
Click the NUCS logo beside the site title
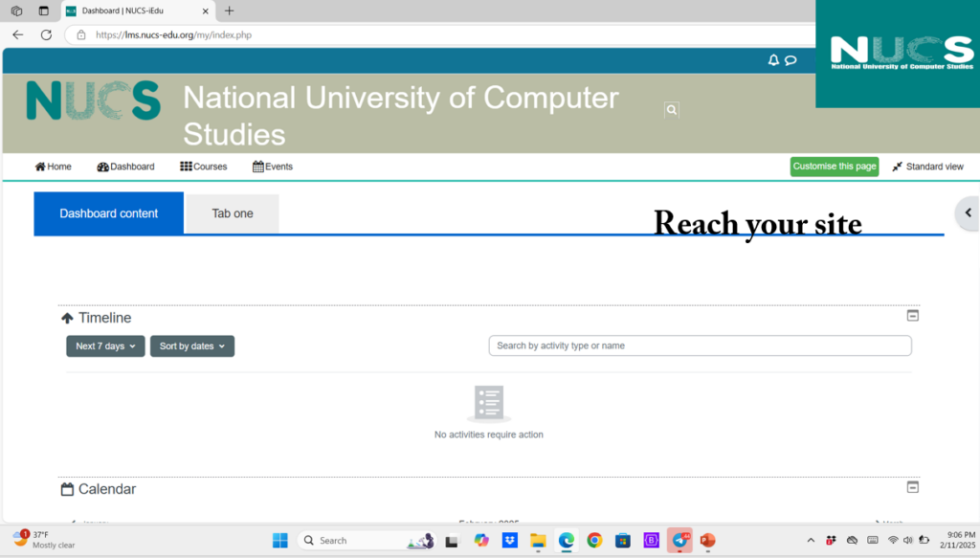point(93,100)
